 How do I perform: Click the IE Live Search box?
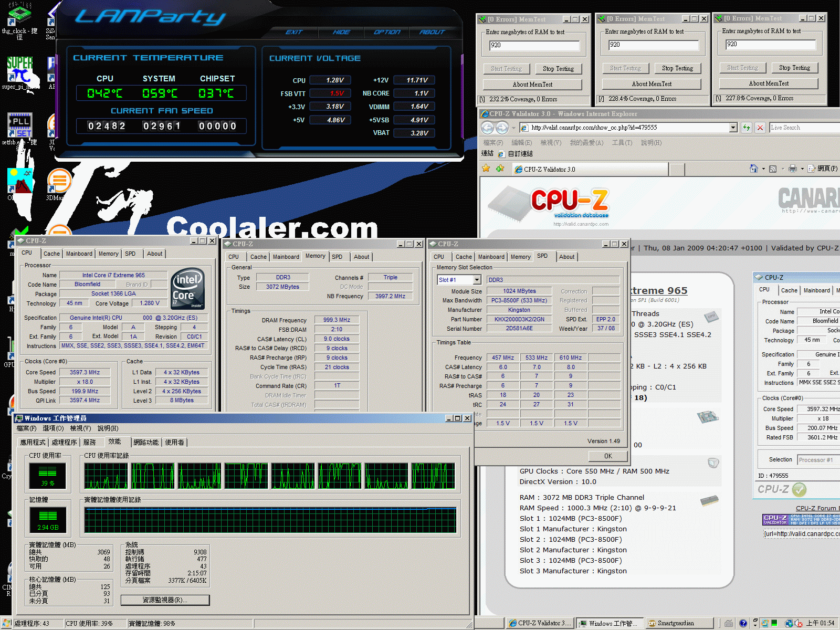804,128
